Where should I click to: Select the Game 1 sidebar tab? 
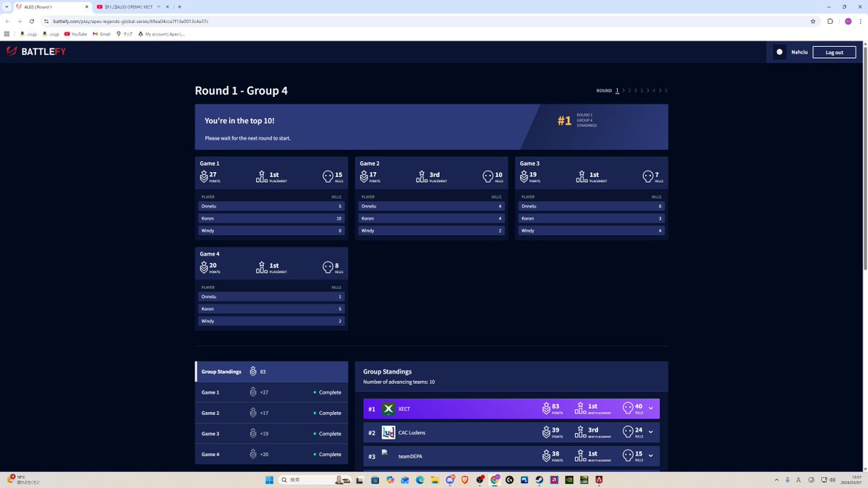(272, 393)
